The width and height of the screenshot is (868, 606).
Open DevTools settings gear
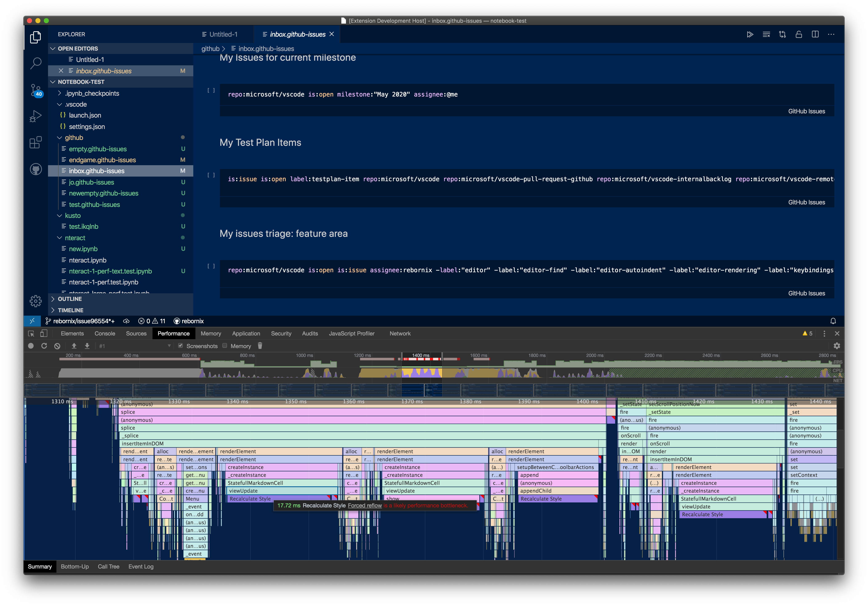[837, 346]
